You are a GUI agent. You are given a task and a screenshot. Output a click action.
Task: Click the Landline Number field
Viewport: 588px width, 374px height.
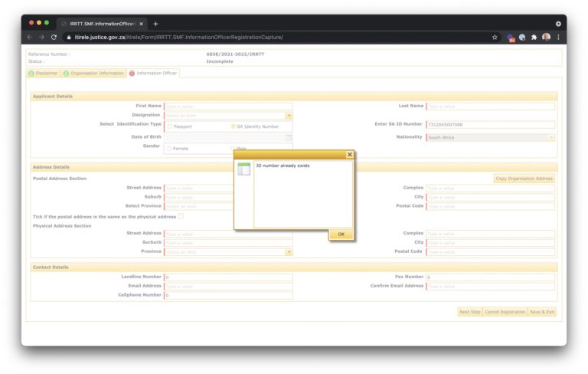pos(228,277)
